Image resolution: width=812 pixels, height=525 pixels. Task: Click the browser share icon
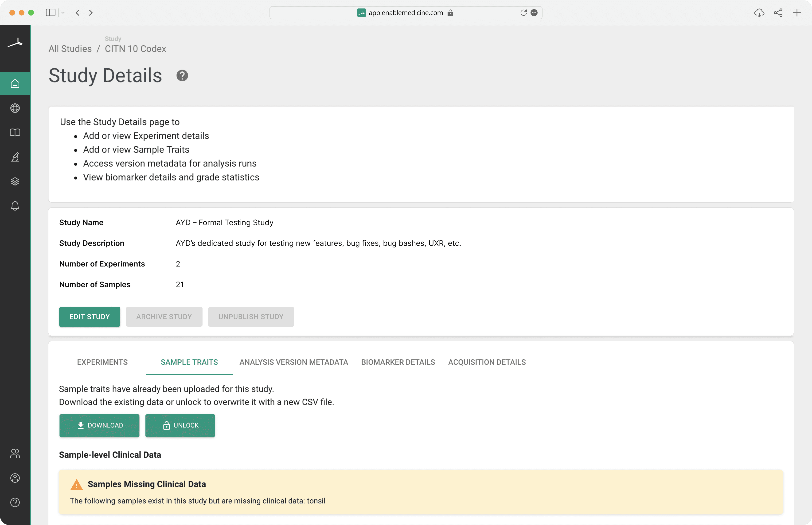pyautogui.click(x=778, y=13)
